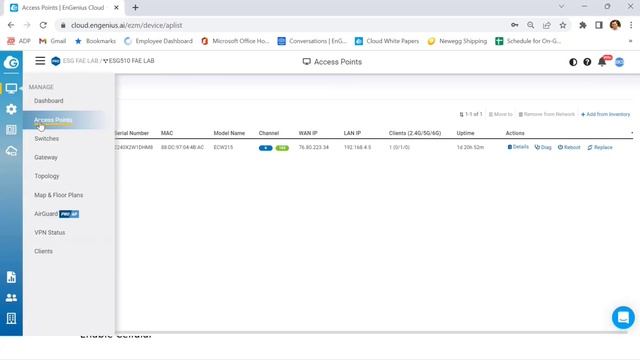
Task: Open the Configure gear icon in sidebar
Action: click(x=11, y=109)
